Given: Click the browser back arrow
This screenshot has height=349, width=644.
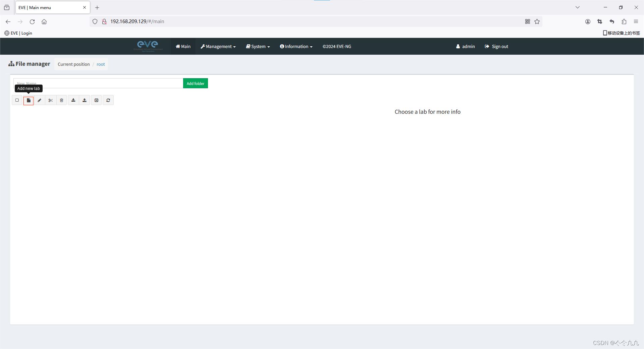Looking at the screenshot, I should coord(8,21).
